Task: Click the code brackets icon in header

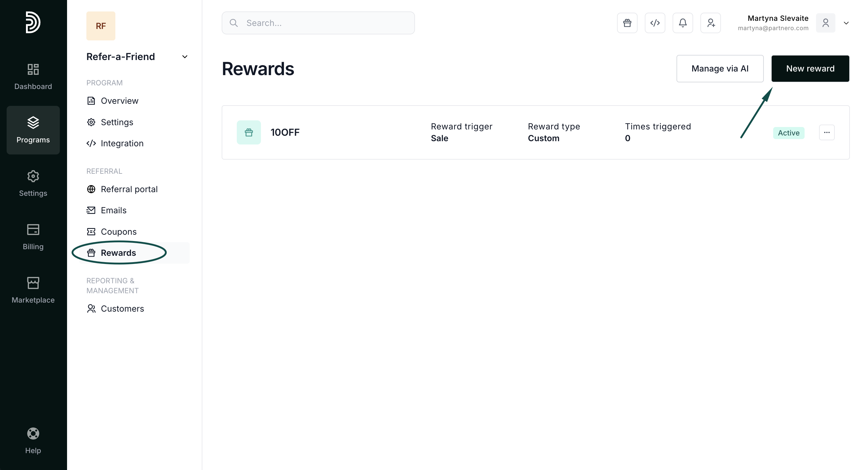Action: 655,23
